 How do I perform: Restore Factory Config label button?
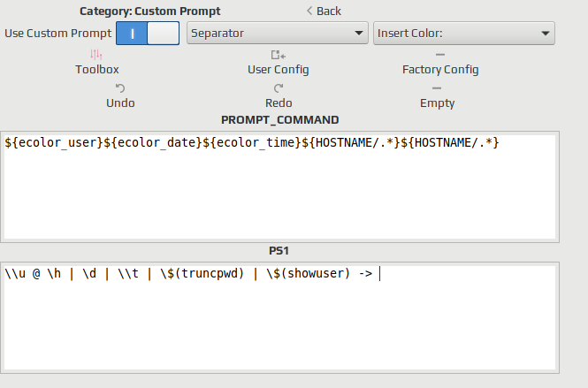pyautogui.click(x=440, y=70)
